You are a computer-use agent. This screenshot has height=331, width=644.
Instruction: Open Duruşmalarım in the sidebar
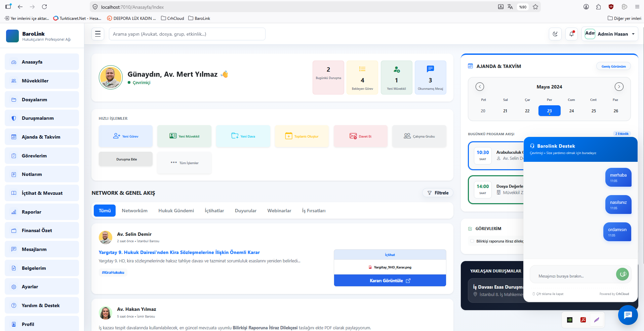(42, 118)
